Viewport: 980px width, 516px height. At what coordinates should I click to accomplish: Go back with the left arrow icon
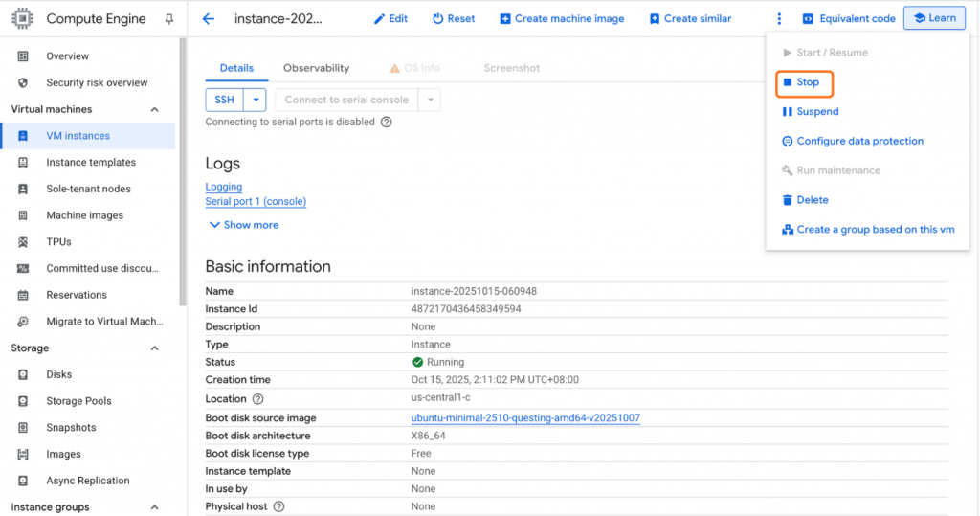pos(209,19)
